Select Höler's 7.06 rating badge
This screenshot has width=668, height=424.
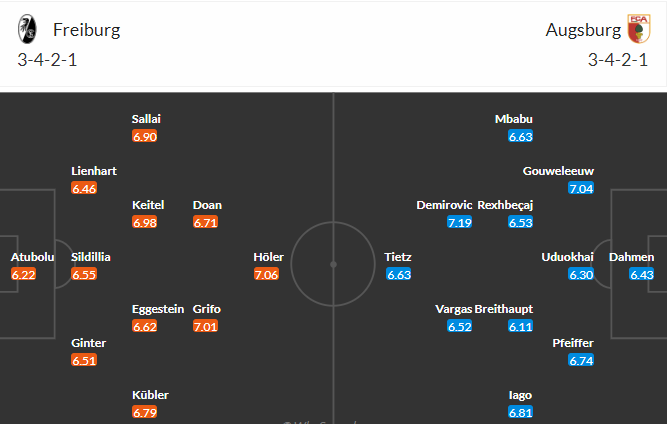[266, 274]
